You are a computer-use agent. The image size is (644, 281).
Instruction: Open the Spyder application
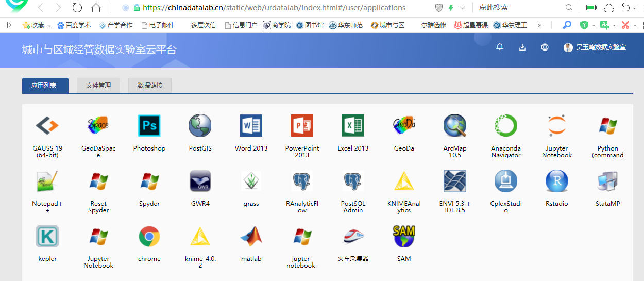[x=149, y=181]
